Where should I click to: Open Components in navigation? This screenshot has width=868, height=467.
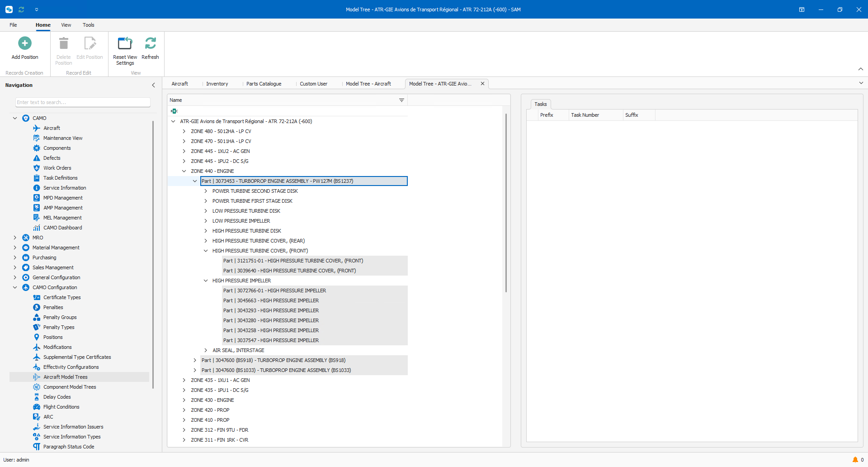tap(57, 148)
